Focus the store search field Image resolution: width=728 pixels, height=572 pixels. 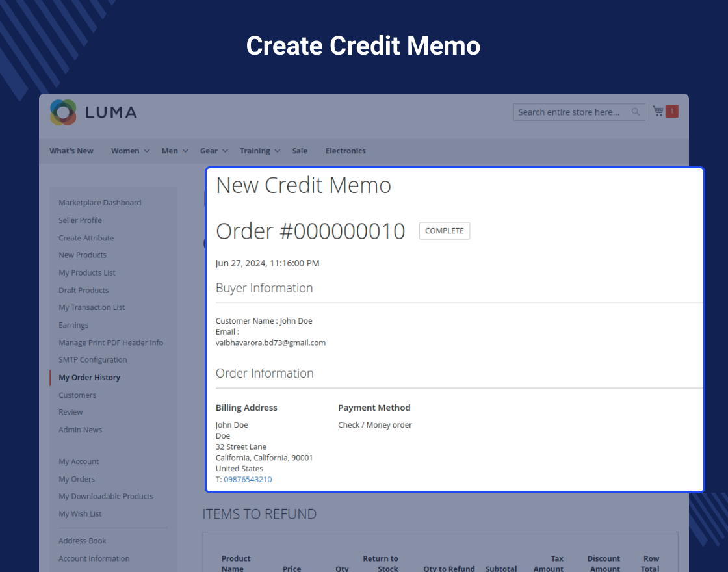pos(579,112)
